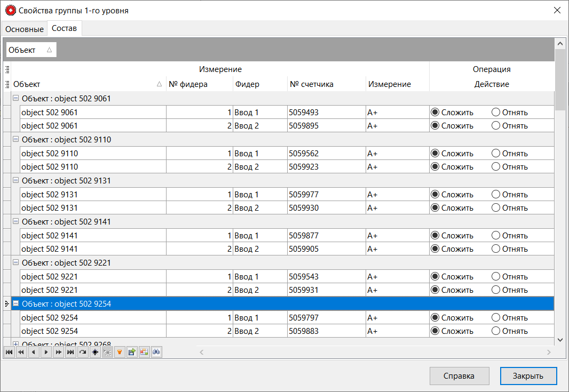Screen dimensions: 569x392
Task: Collapse the object 502 9141 group
Action: click(x=16, y=222)
